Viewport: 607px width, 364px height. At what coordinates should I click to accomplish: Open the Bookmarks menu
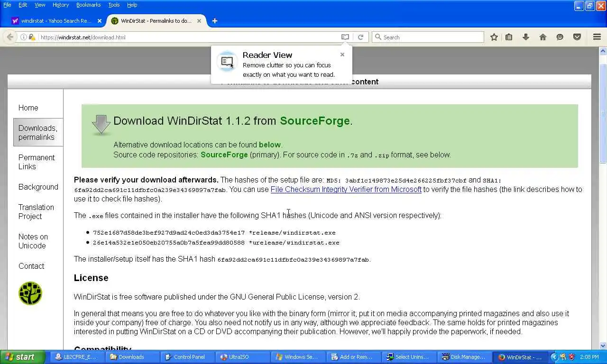pyautogui.click(x=88, y=5)
